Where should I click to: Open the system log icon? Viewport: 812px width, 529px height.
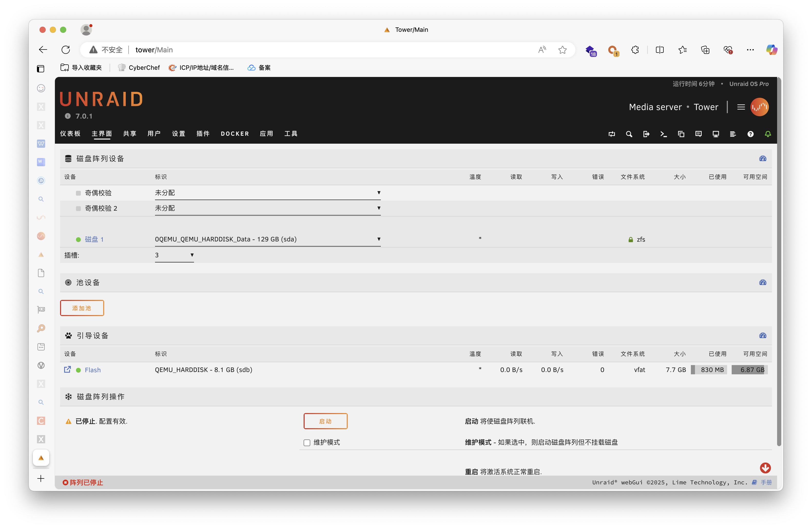pos(733,134)
